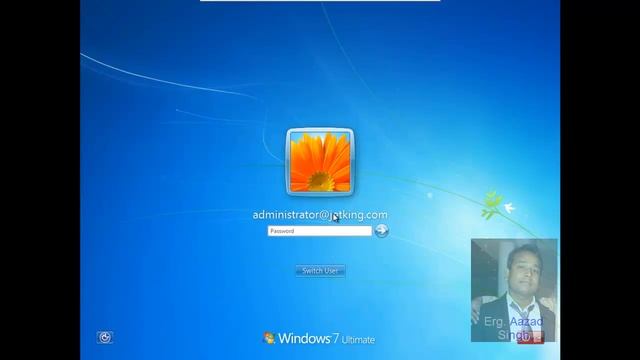Click the Windows 7 Ultimate logo
The image size is (640, 360).
(x=319, y=338)
